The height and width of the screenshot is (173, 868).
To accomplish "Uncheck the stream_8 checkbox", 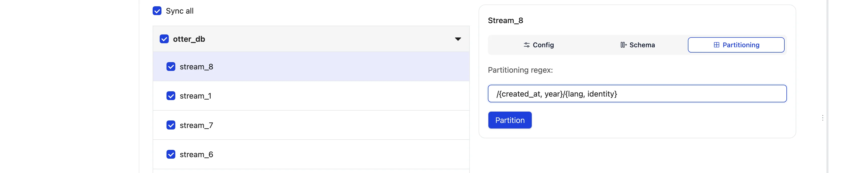I will tap(171, 67).
